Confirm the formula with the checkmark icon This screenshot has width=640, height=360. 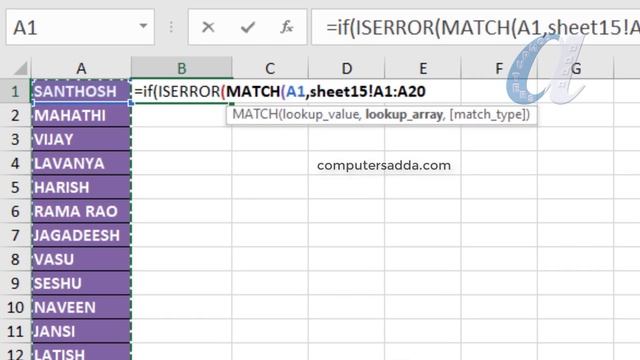248,27
